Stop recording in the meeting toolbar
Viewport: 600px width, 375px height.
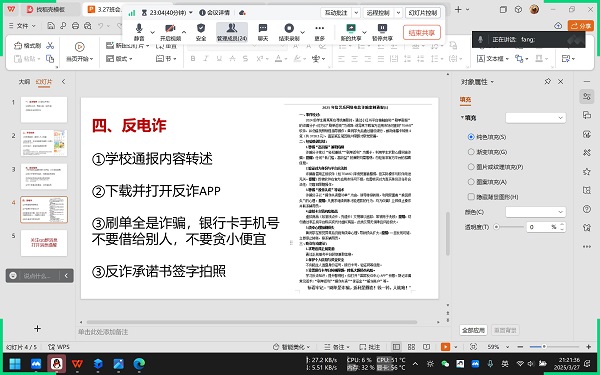point(289,32)
